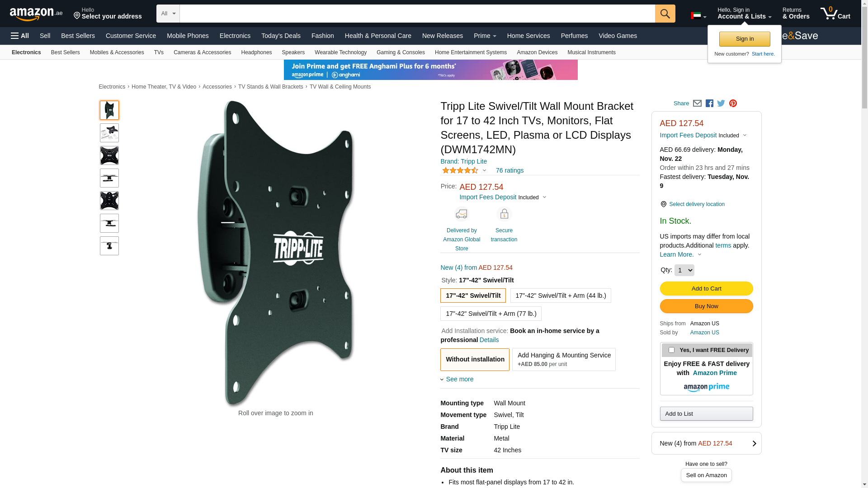
Task: Open the All hamburger menu
Action: [20, 36]
